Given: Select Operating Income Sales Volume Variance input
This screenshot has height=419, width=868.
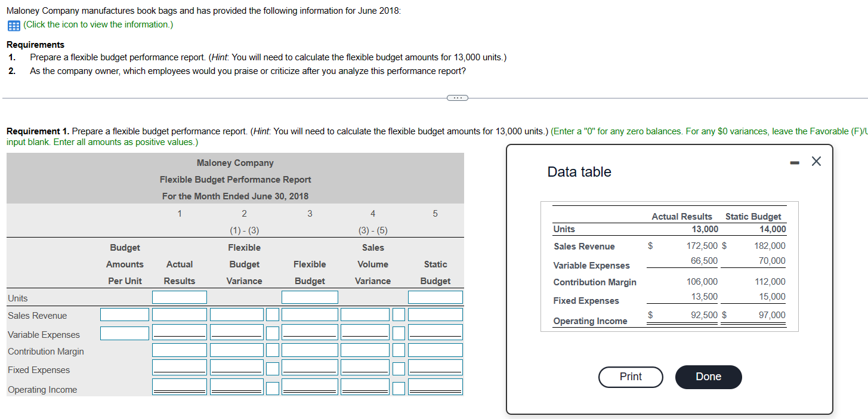Looking at the screenshot, I should (365, 387).
